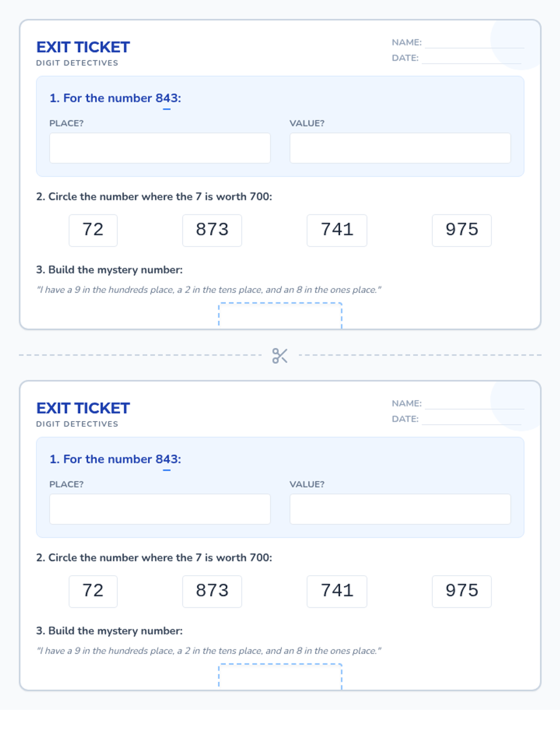The height and width of the screenshot is (747, 560).
Task: Select the 741 option in top ticket
Action: [x=337, y=230]
